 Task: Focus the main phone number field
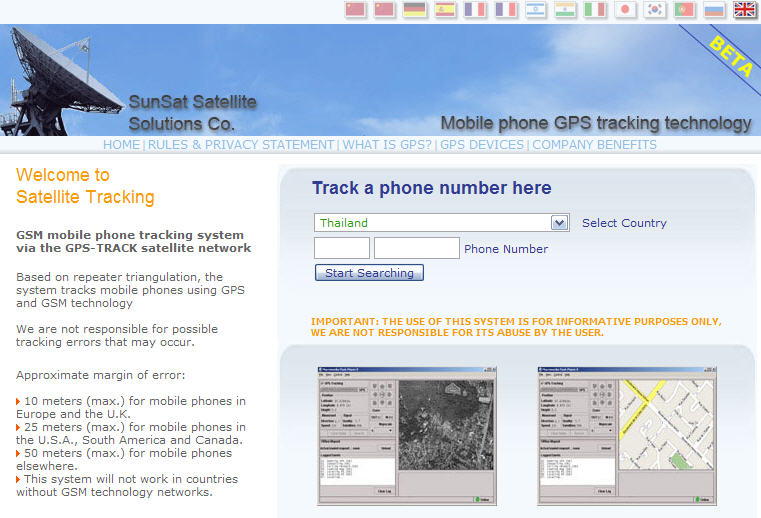click(x=417, y=248)
